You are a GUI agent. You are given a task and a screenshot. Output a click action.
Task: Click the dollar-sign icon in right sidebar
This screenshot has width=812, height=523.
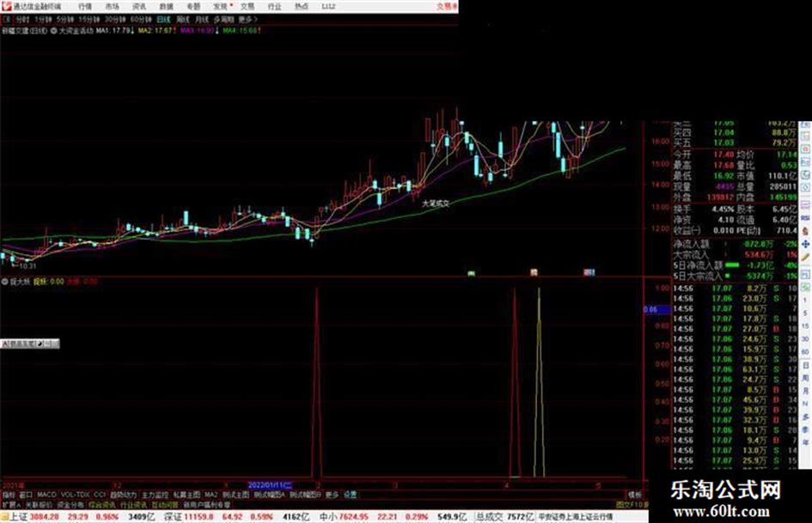click(x=805, y=232)
